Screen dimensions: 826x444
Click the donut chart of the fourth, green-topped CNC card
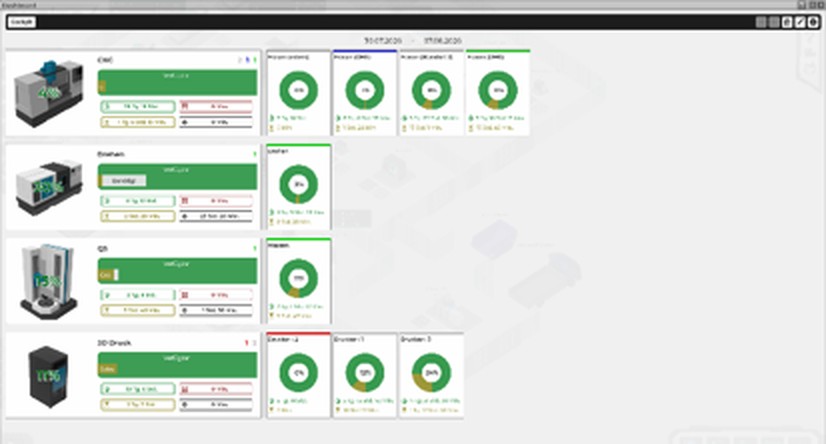point(498,90)
